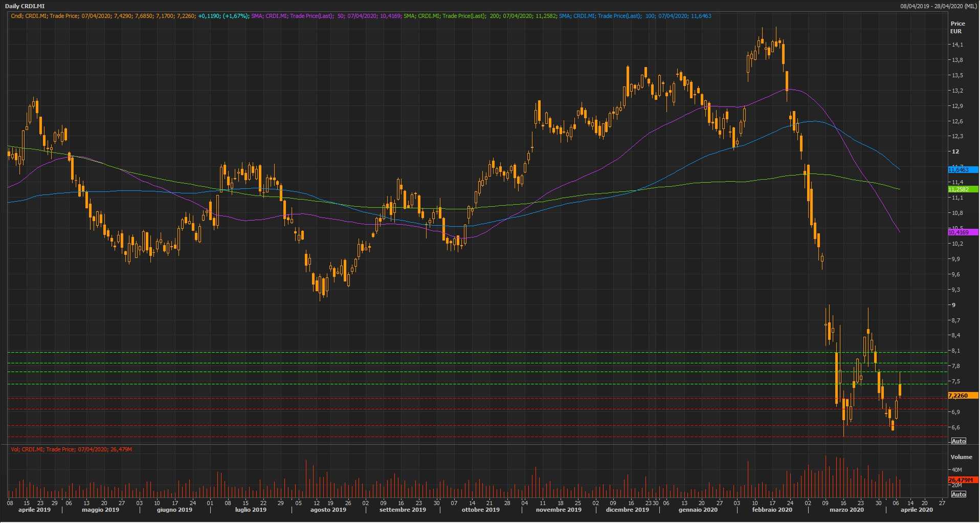
Task: Click the Vol CRDI.MI volume legend text
Action: click(x=71, y=449)
